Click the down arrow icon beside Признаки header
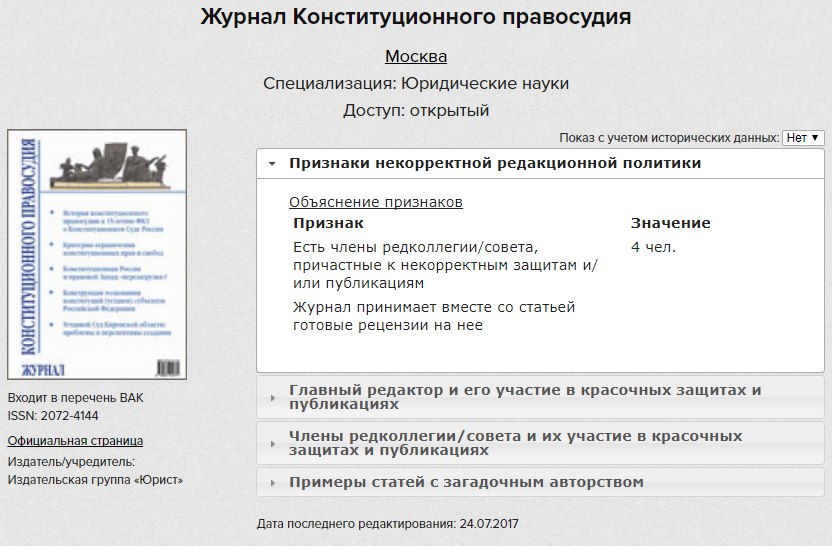 click(x=272, y=164)
